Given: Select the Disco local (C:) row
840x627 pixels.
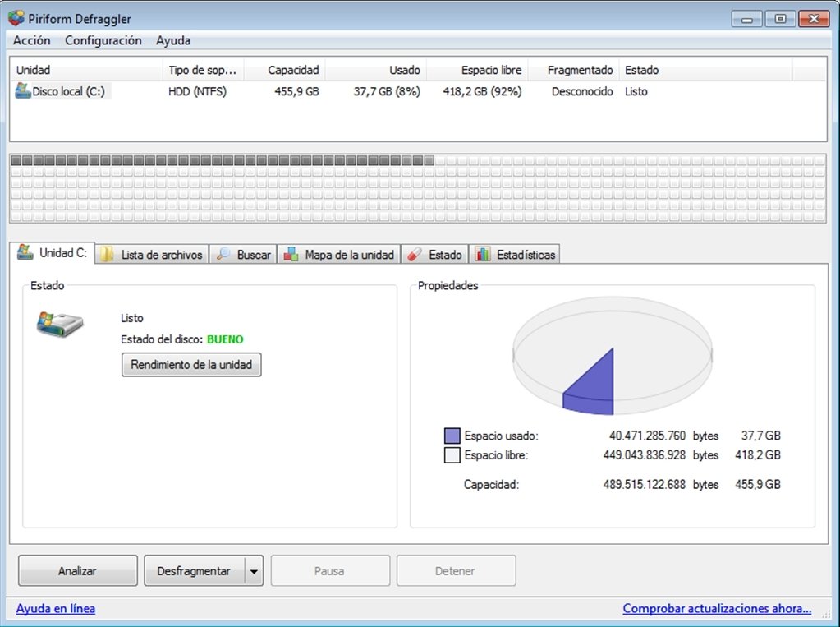Looking at the screenshot, I should 418,91.
